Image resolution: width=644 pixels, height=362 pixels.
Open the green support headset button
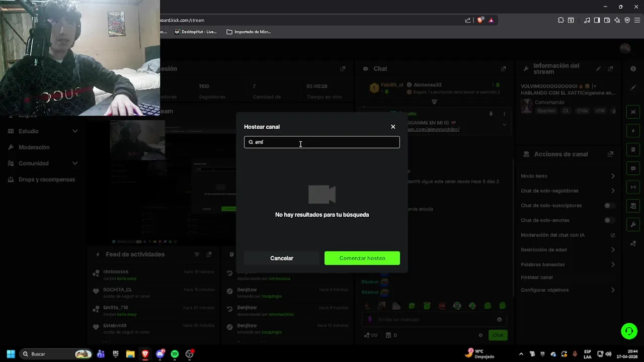pyautogui.click(x=629, y=331)
